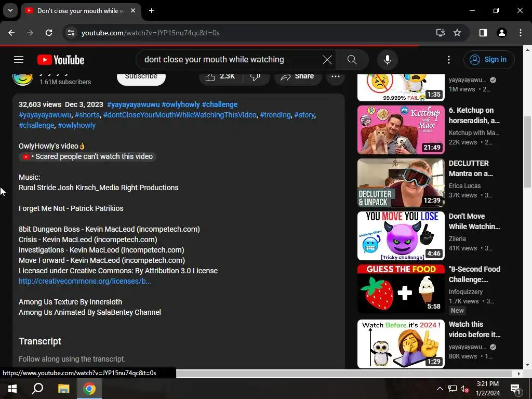The width and height of the screenshot is (532, 399).
Task: Clear the search box with the X icon
Action: pos(327,60)
